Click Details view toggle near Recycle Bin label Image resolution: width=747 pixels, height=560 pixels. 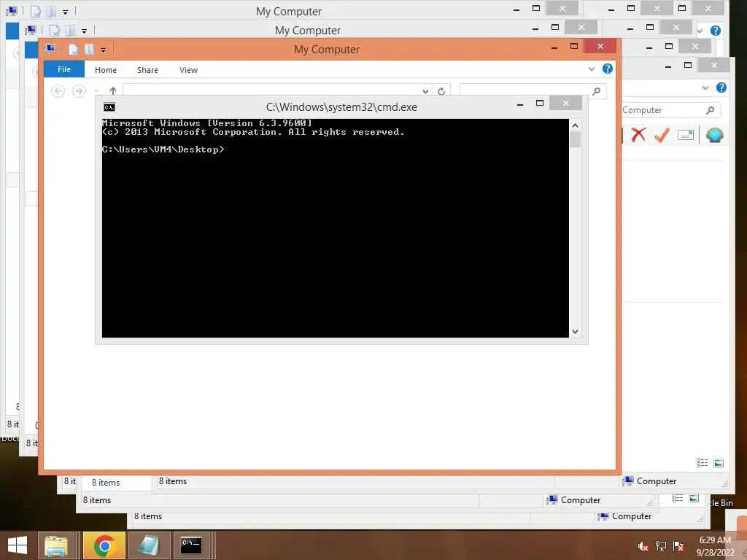[x=678, y=498]
